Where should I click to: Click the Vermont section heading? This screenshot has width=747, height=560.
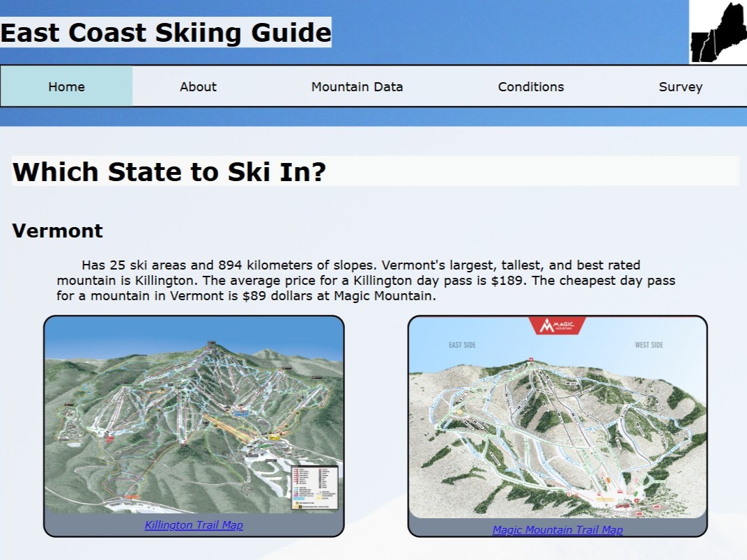57,231
